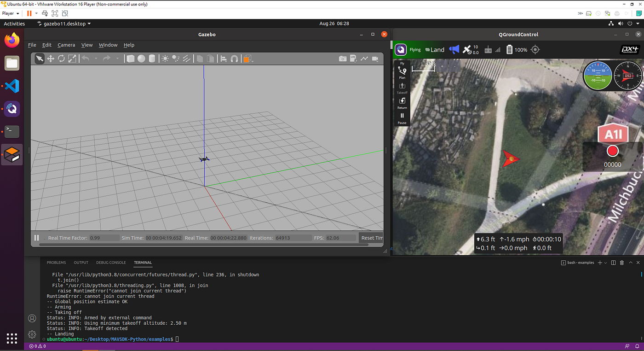The image size is (644, 351).
Task: Take a screenshot with Gazebo camera icon
Action: [x=343, y=58]
